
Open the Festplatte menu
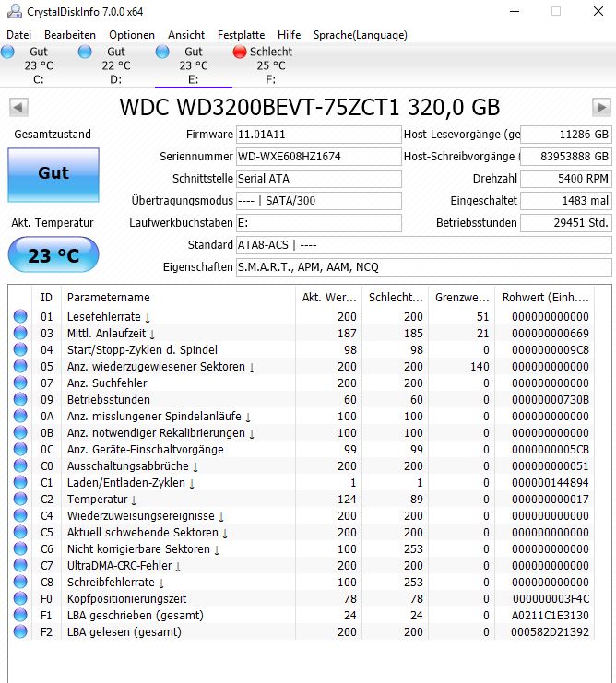point(241,35)
